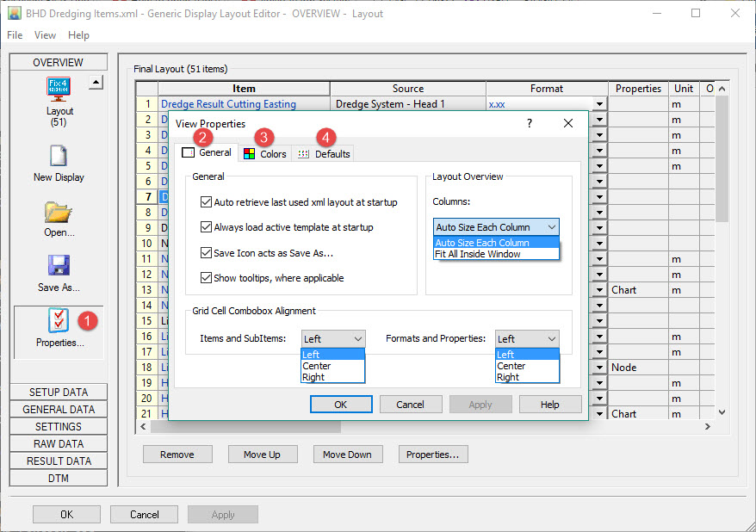Open the Layout (51) monitor icon
The height and width of the screenshot is (532, 756).
(x=59, y=90)
